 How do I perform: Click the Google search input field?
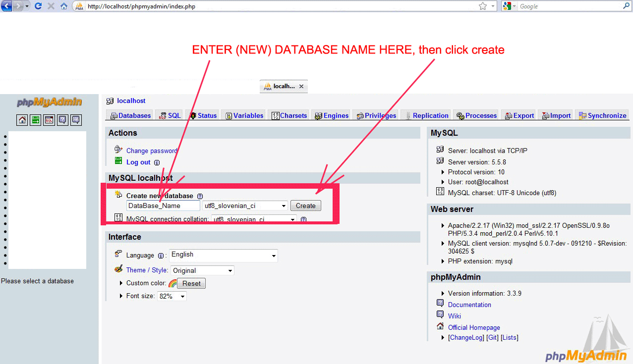[569, 6]
